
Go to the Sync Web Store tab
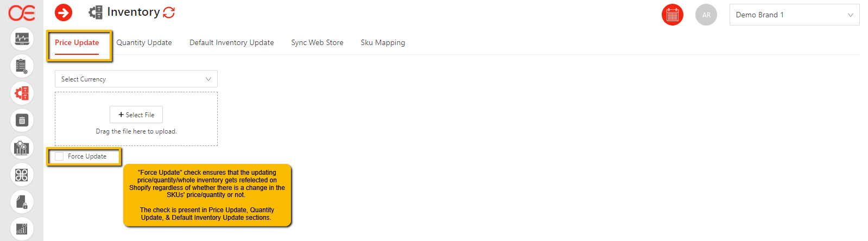(x=317, y=42)
